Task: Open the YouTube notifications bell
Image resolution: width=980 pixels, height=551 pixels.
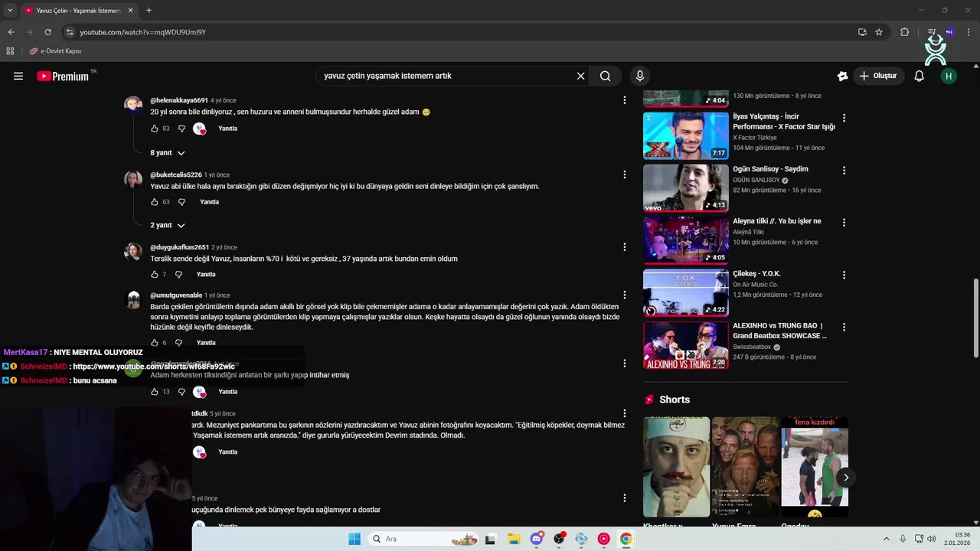Action: (920, 76)
